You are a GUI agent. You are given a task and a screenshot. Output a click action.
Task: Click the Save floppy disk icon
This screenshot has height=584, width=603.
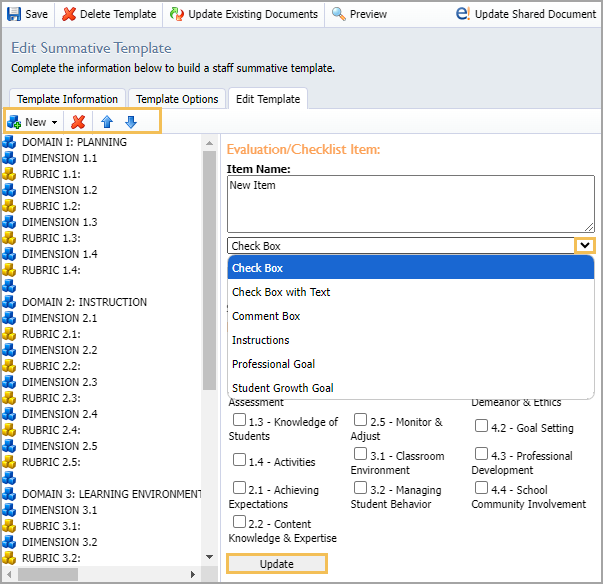[x=14, y=14]
